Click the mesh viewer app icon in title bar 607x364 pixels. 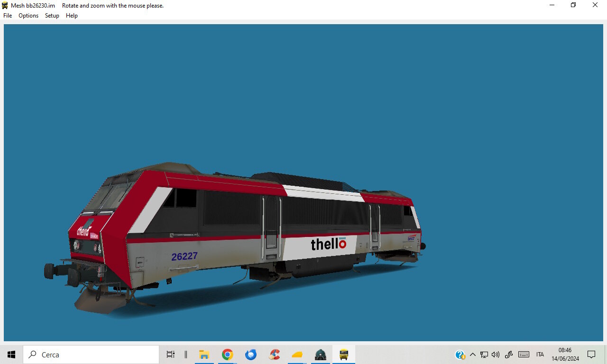[5, 5]
